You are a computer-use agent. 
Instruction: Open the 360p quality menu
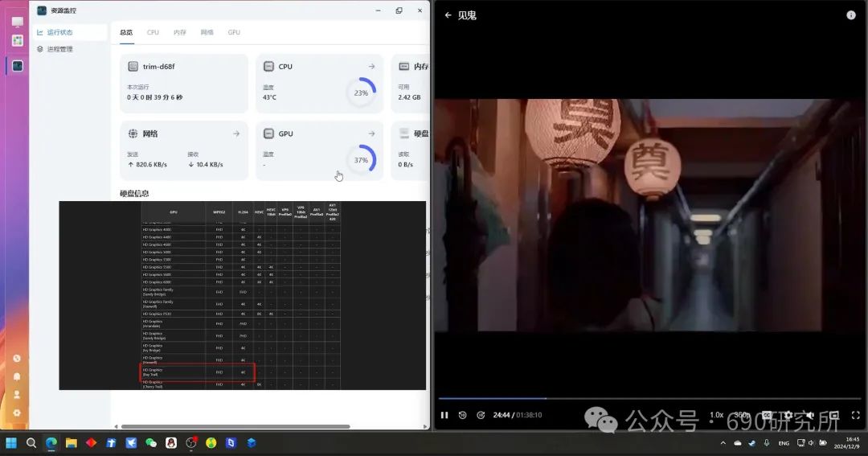[x=742, y=414]
